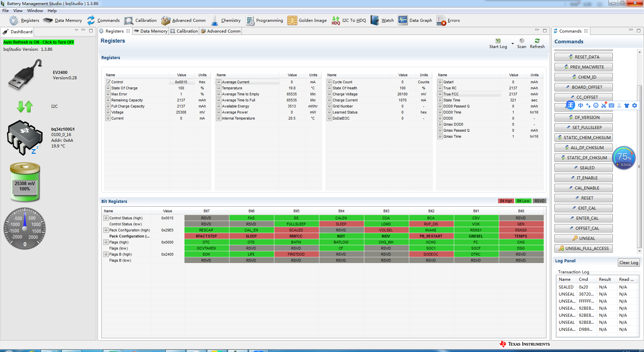Viewport: 644px width, 352px height.
Task: Open the Watch tool
Action: tap(382, 20)
